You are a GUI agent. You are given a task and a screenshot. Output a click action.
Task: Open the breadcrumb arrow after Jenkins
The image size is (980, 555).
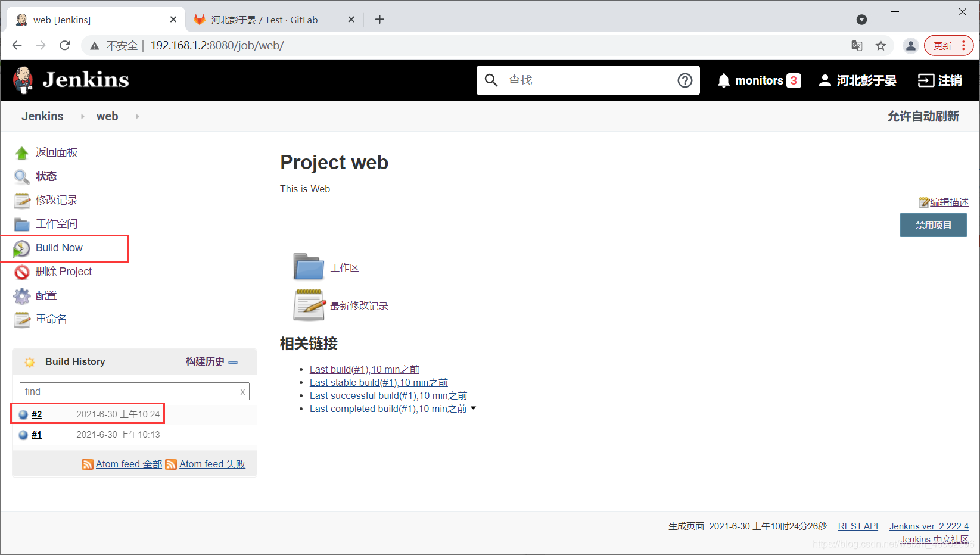click(82, 117)
